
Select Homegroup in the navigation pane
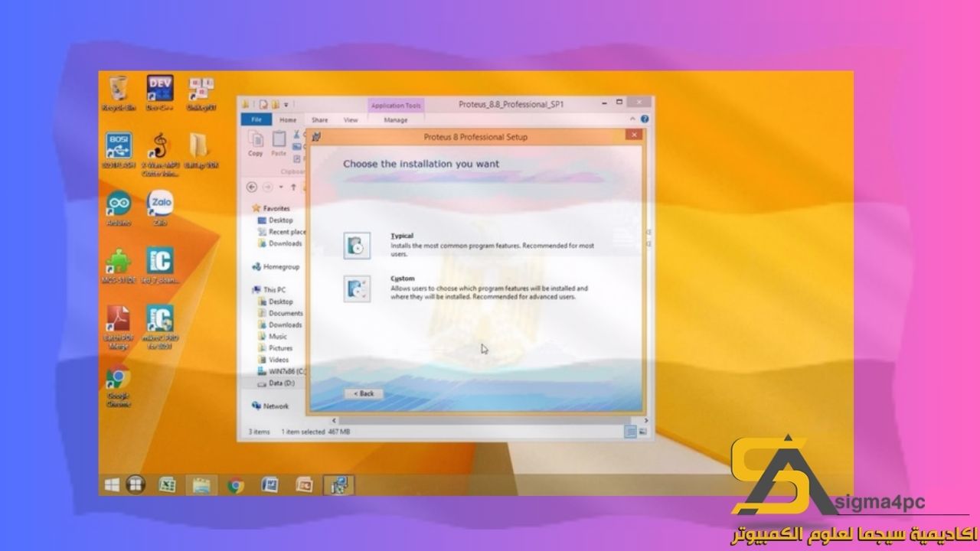point(276,267)
